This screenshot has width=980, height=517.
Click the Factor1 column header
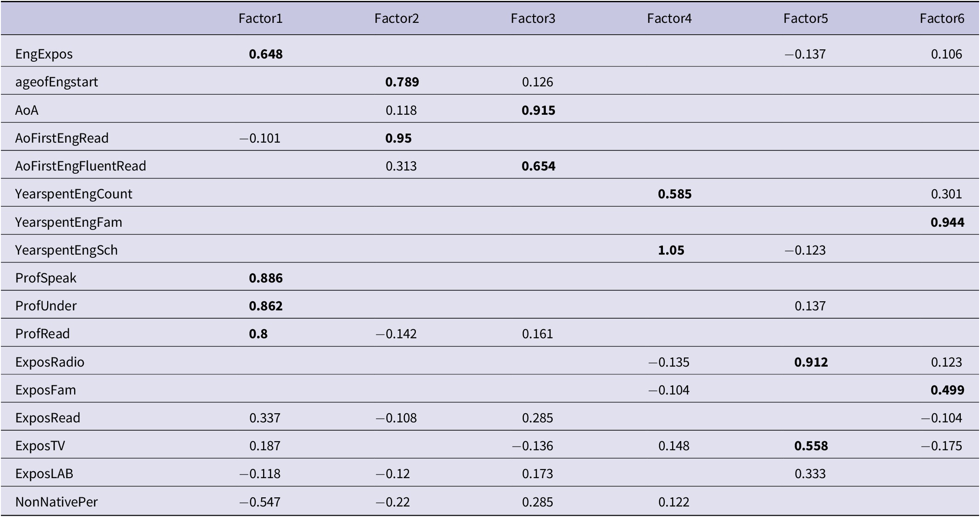(x=260, y=18)
